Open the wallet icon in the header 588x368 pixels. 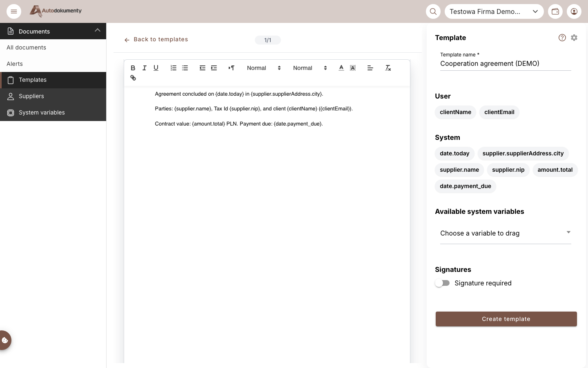555,11
